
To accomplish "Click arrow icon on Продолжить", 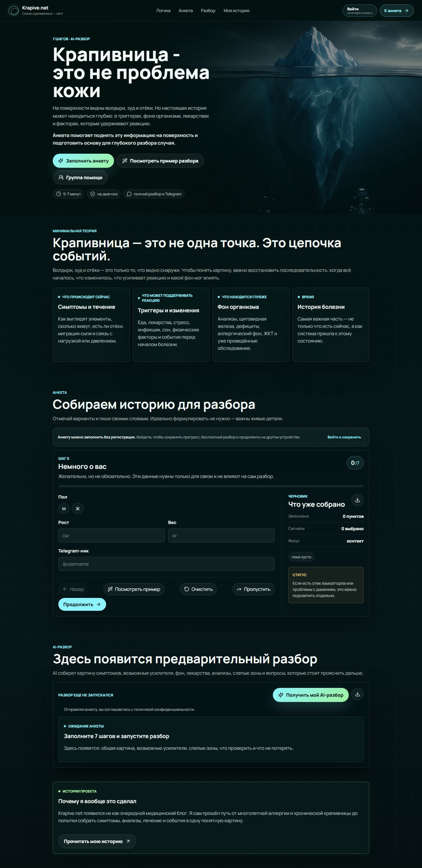I will [98, 604].
